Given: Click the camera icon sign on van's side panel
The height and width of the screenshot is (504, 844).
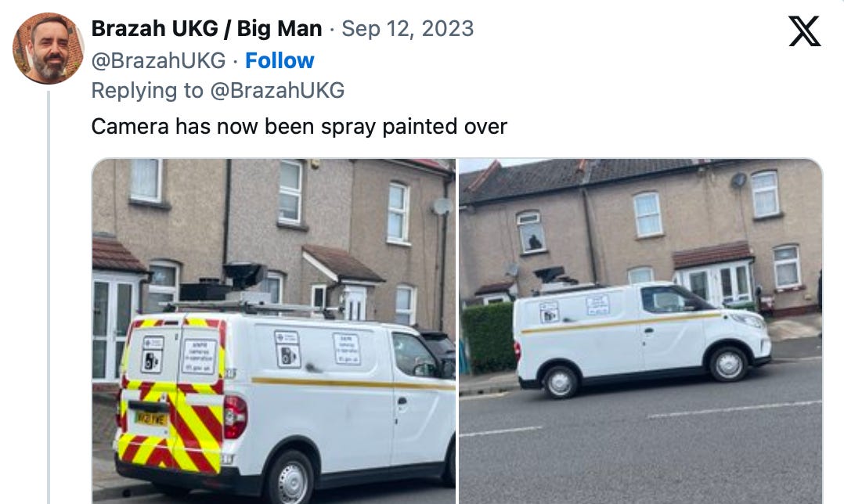Looking at the screenshot, I should [x=287, y=350].
